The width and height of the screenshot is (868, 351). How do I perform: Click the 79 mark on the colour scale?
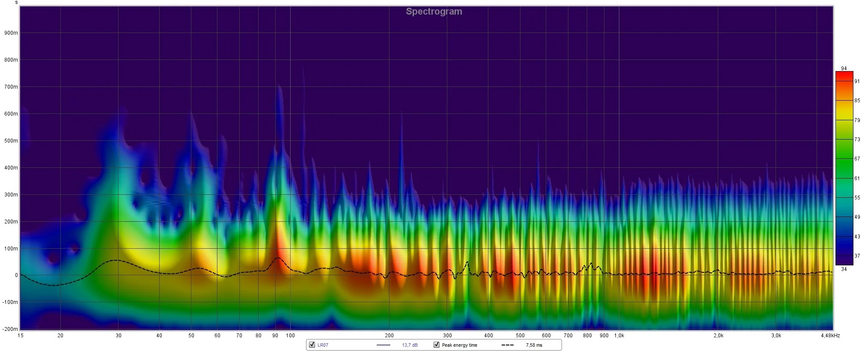click(x=857, y=120)
